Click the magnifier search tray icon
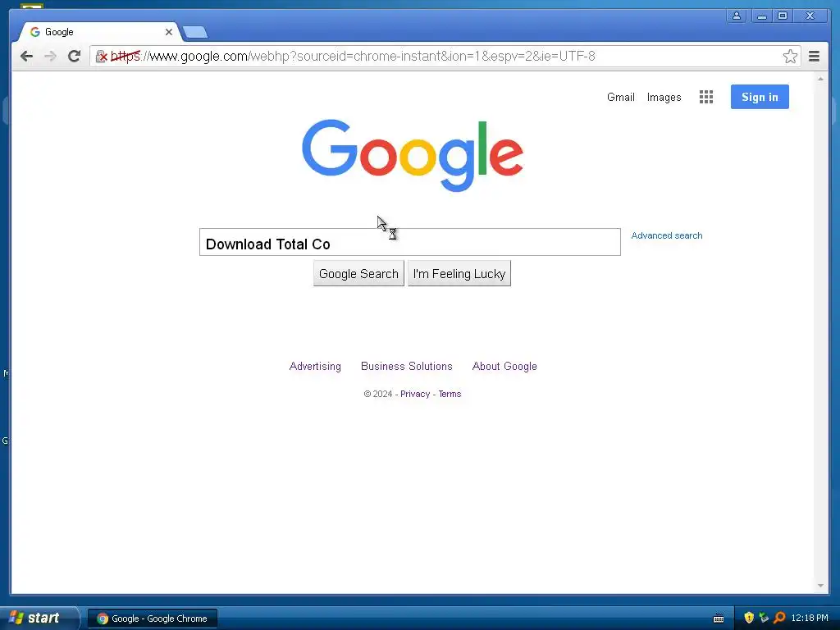This screenshot has width=840, height=630. [x=779, y=618]
